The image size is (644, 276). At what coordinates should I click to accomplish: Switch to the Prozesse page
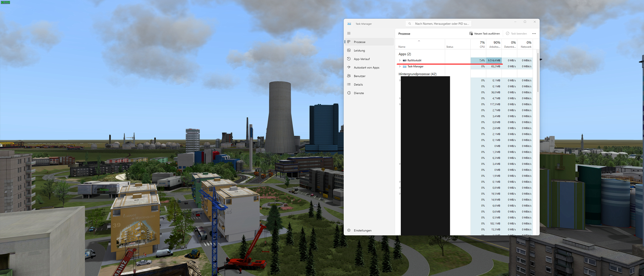369,42
